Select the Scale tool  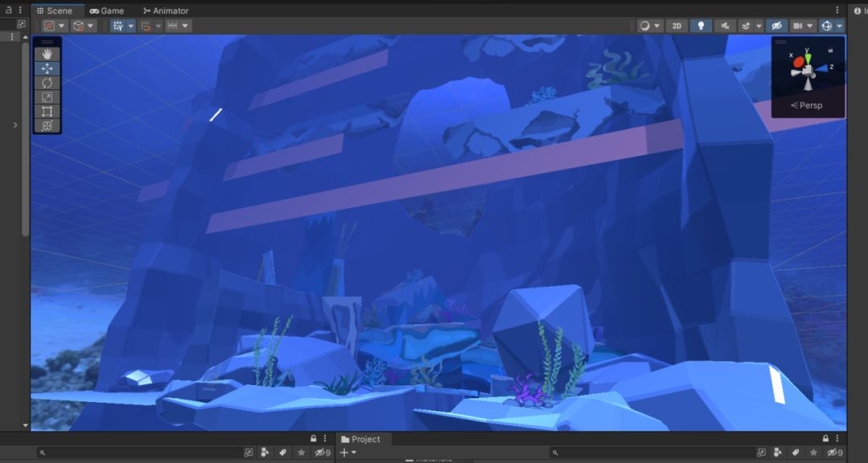click(47, 97)
